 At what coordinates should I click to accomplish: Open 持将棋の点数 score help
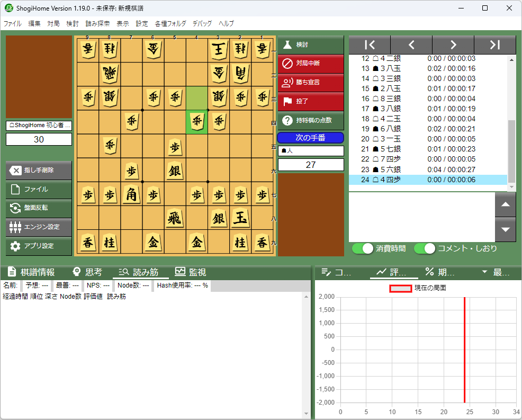pos(310,120)
